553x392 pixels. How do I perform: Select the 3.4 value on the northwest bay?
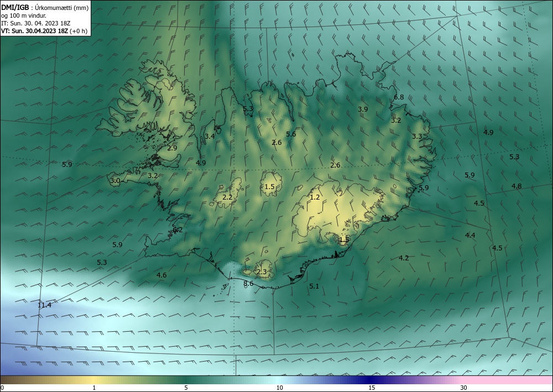(210, 137)
